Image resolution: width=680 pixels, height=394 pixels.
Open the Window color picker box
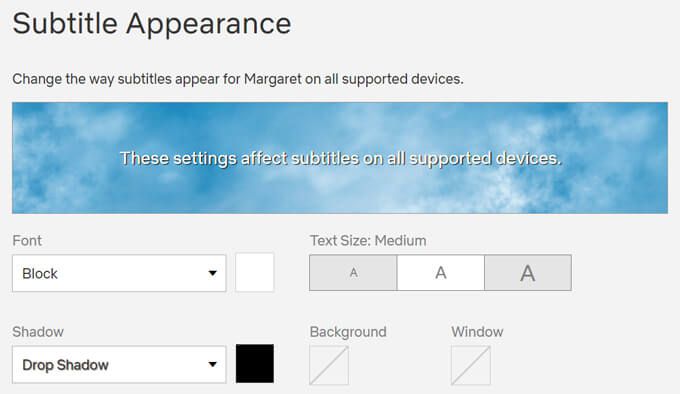[471, 365]
